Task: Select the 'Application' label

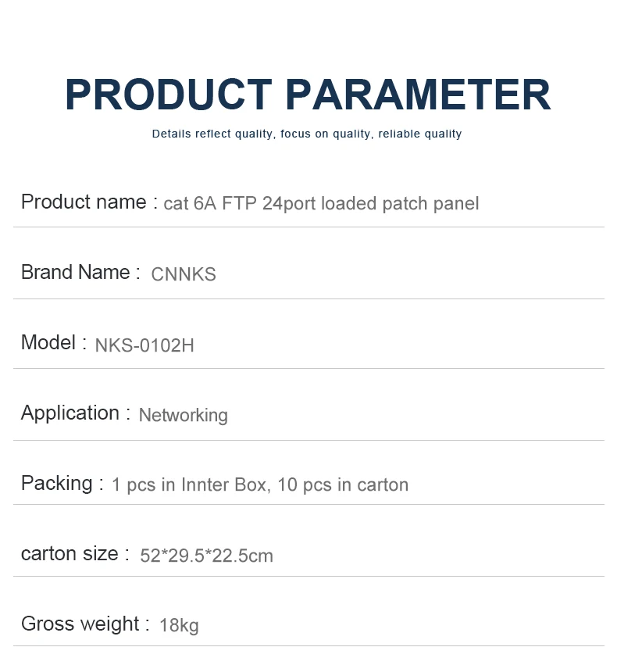Action: point(70,413)
